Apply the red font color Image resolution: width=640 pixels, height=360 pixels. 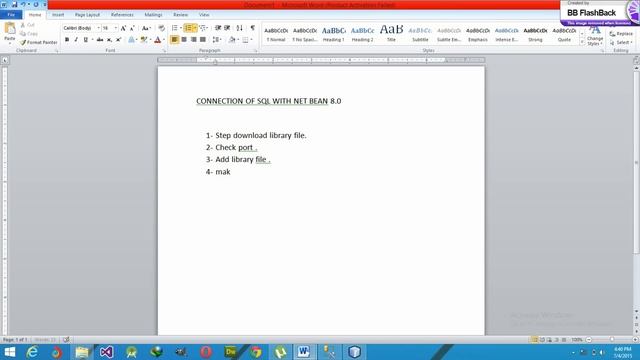(158, 40)
